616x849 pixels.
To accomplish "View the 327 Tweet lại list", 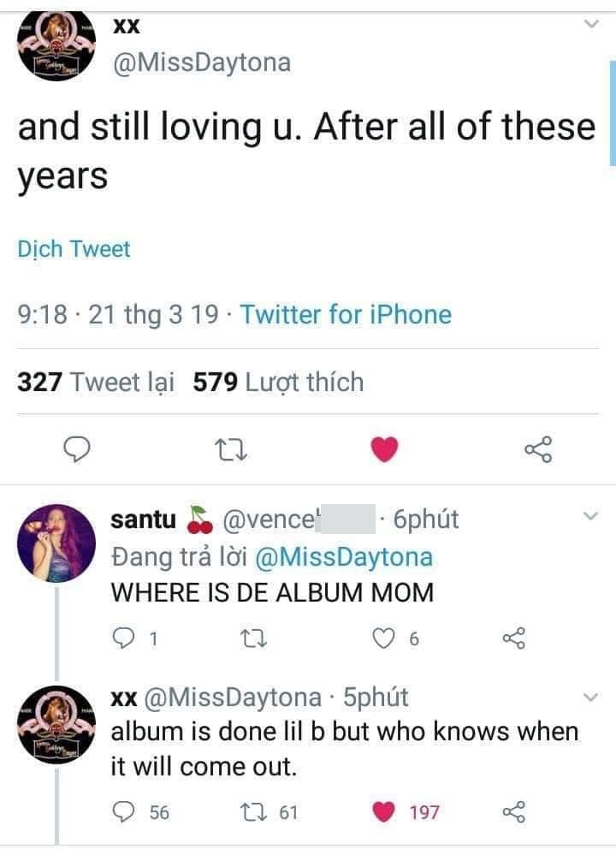I will (x=96, y=382).
